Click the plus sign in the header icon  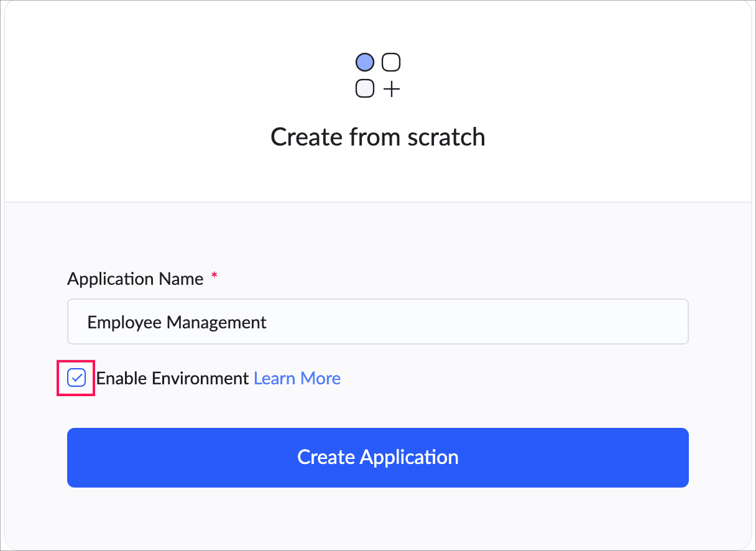(391, 90)
